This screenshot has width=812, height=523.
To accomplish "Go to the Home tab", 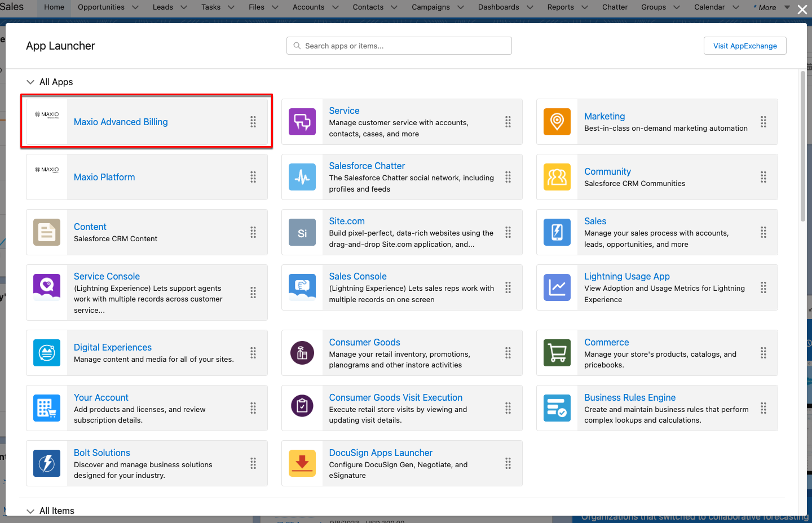I will (54, 7).
